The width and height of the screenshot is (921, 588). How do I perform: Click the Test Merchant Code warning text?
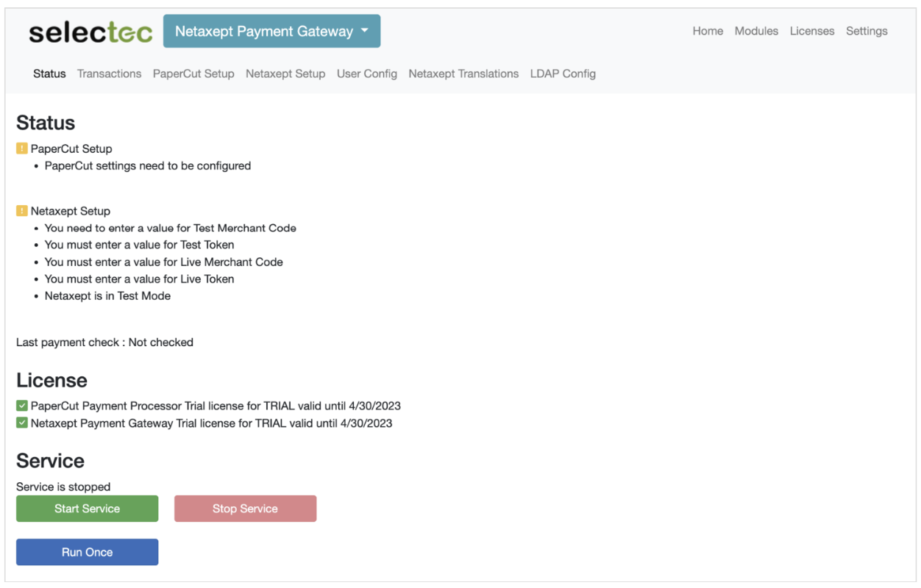coord(171,228)
